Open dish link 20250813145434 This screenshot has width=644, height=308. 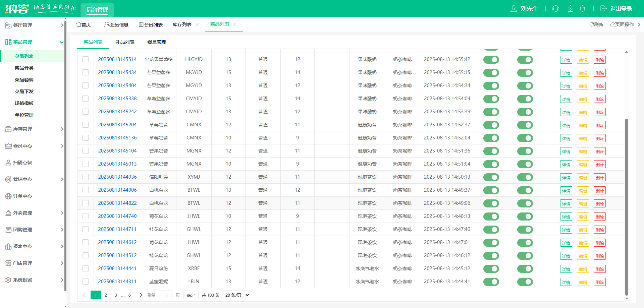click(117, 72)
